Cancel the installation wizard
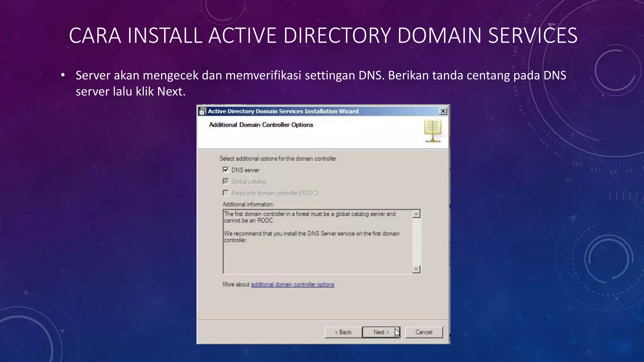 pyautogui.click(x=424, y=332)
